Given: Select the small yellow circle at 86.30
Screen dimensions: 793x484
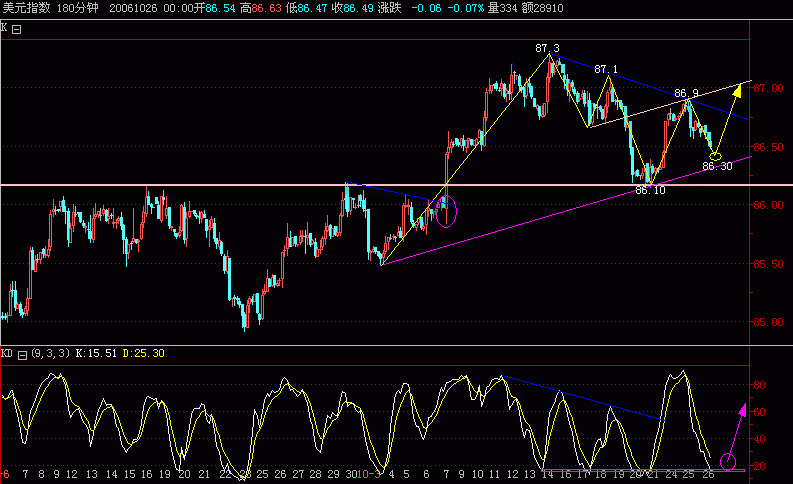Looking at the screenshot, I should pos(715,155).
